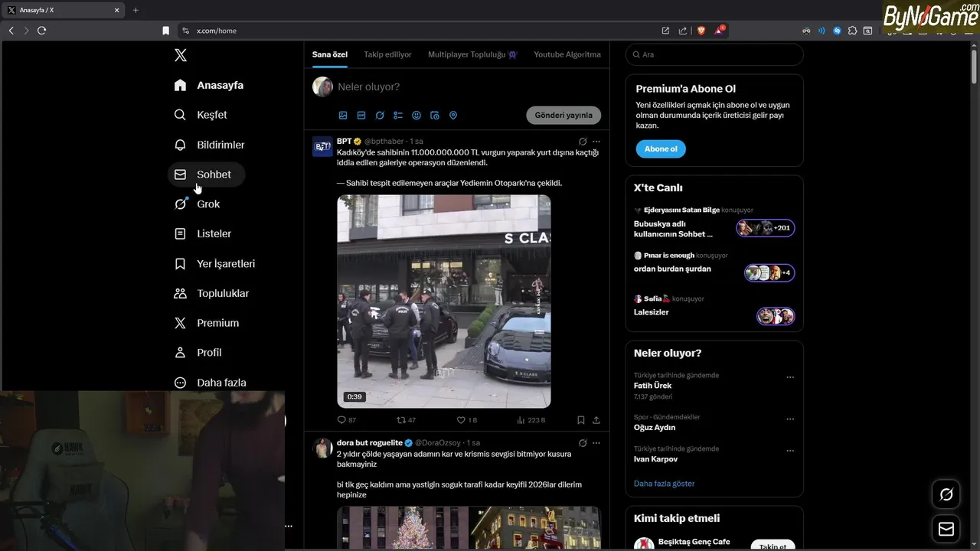980x551 pixels.
Task: Click Abone ol button
Action: pyautogui.click(x=661, y=148)
